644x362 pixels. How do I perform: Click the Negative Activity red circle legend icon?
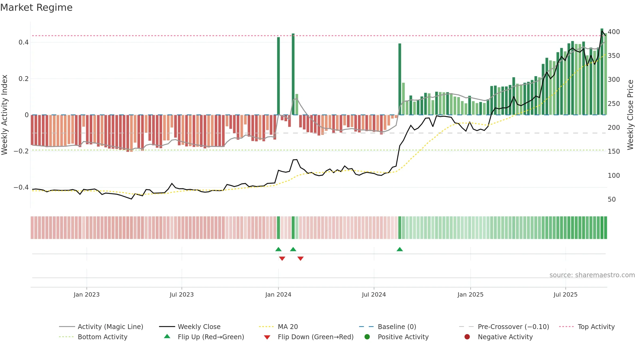(467, 337)
